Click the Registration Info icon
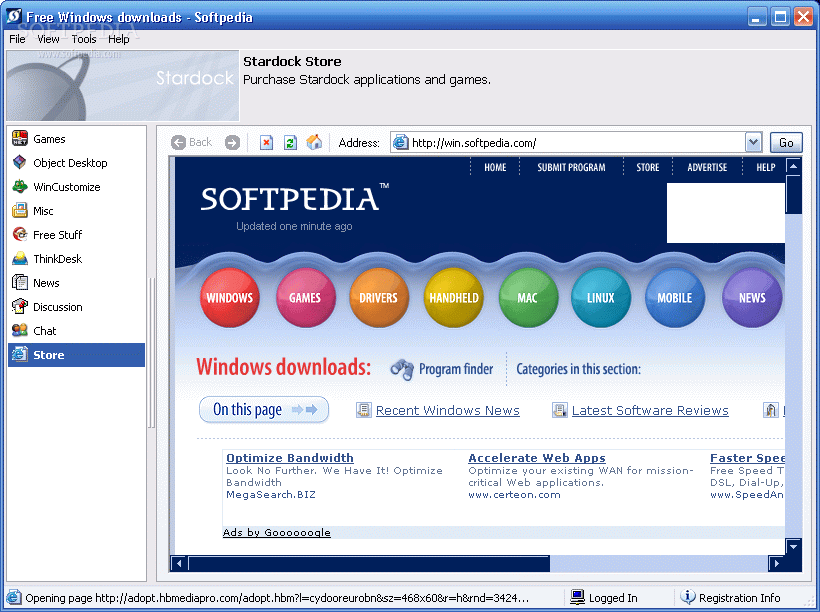The image size is (820, 612). 688,597
